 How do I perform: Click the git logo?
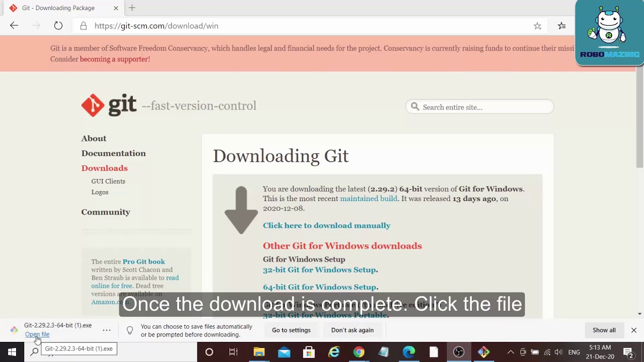[x=109, y=105]
